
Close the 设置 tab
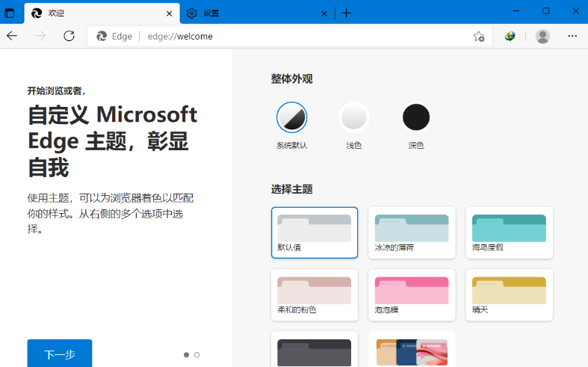(324, 13)
